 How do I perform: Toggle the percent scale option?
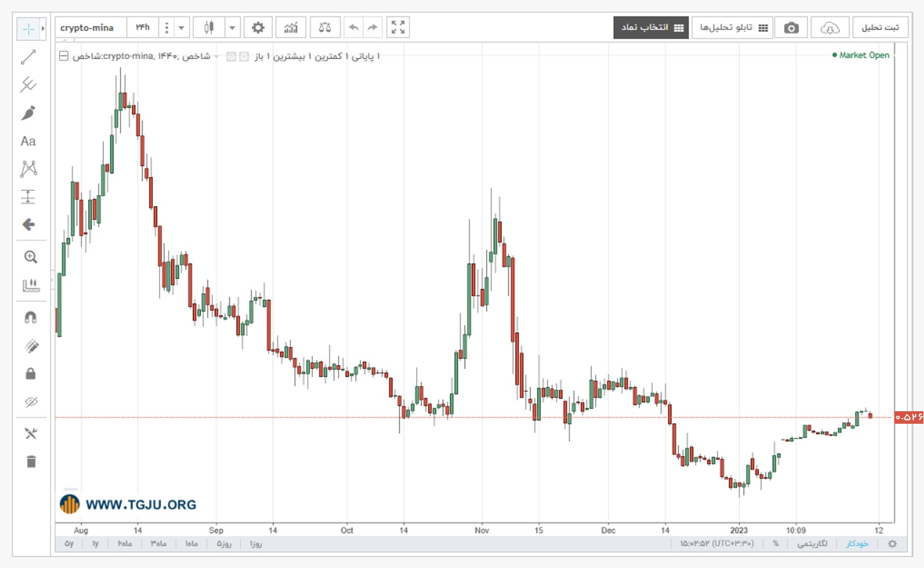[776, 544]
